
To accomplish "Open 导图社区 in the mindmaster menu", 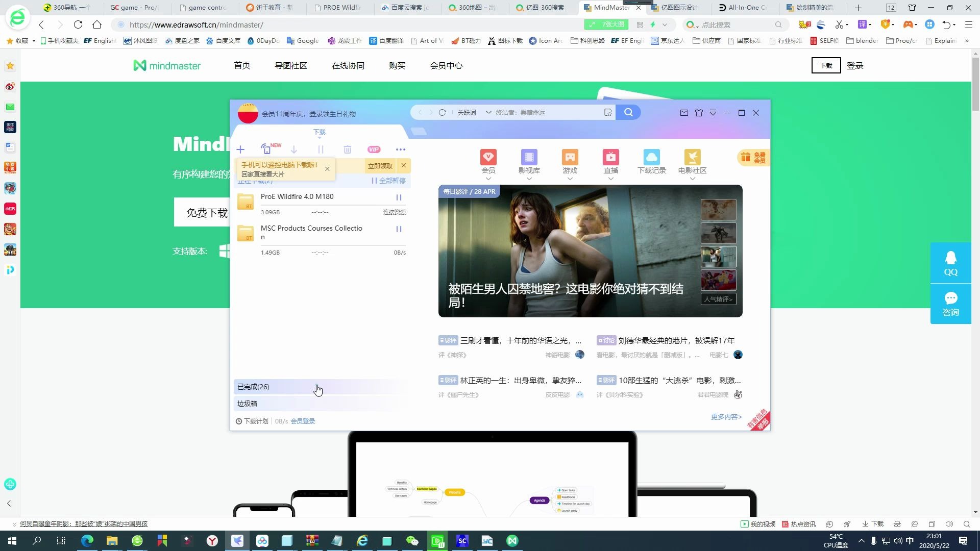I will point(291,65).
